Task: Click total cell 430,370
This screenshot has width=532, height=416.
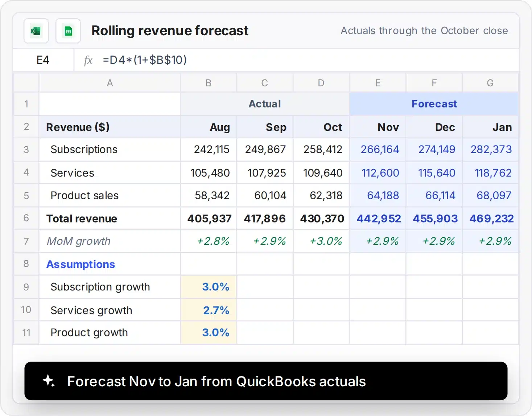Action: tap(321, 218)
